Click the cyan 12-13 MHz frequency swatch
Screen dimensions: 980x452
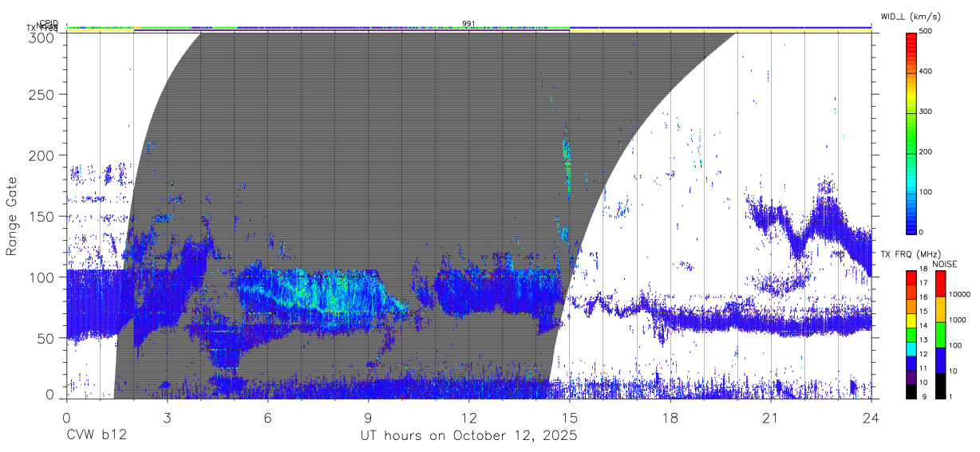pos(911,348)
